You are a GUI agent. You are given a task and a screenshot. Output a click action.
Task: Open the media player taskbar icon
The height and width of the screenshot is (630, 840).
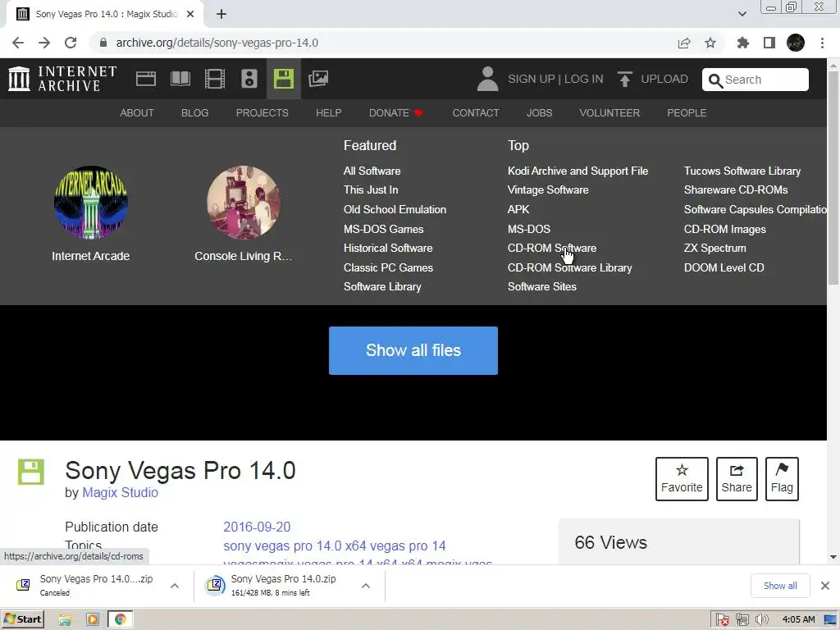[93, 620]
